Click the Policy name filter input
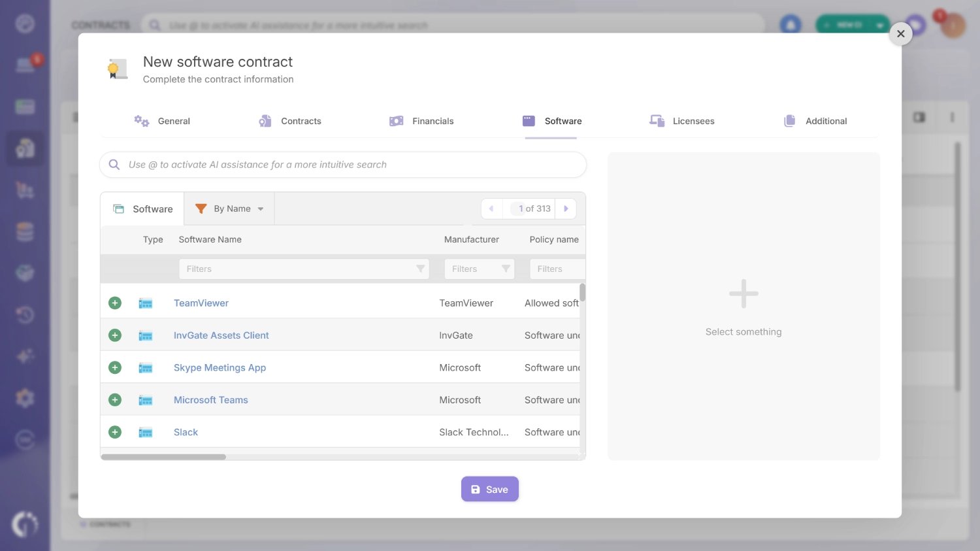Screen dimensions: 980x551 pyautogui.click(x=557, y=269)
